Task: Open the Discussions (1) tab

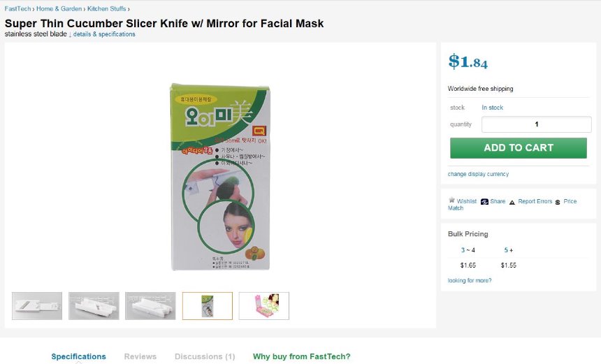Action: 205,356
